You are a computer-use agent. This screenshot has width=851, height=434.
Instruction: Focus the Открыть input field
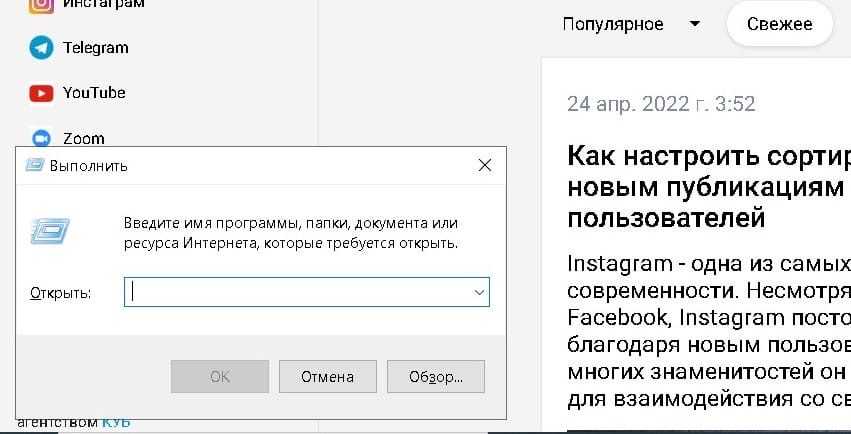coord(307,292)
